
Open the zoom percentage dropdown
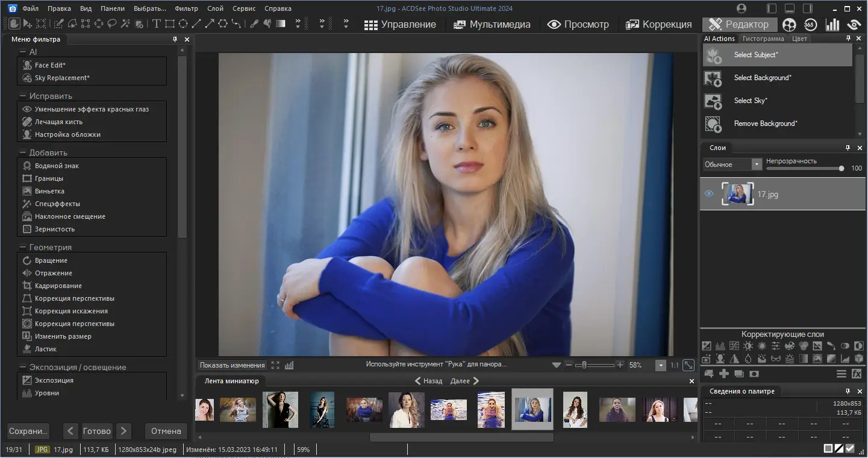(x=661, y=365)
